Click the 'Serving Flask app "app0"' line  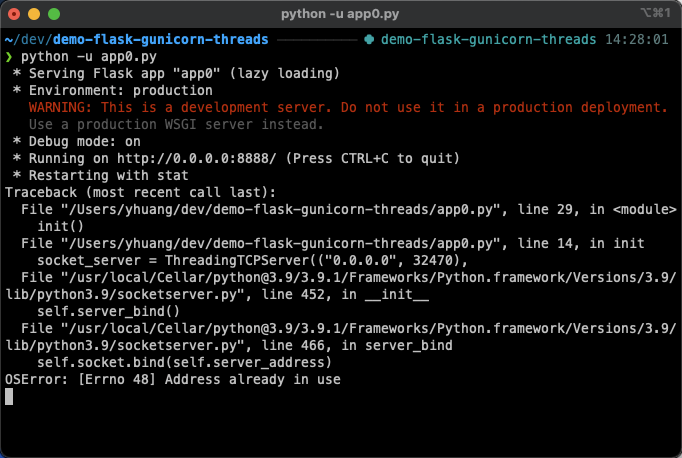pyautogui.click(x=176, y=74)
